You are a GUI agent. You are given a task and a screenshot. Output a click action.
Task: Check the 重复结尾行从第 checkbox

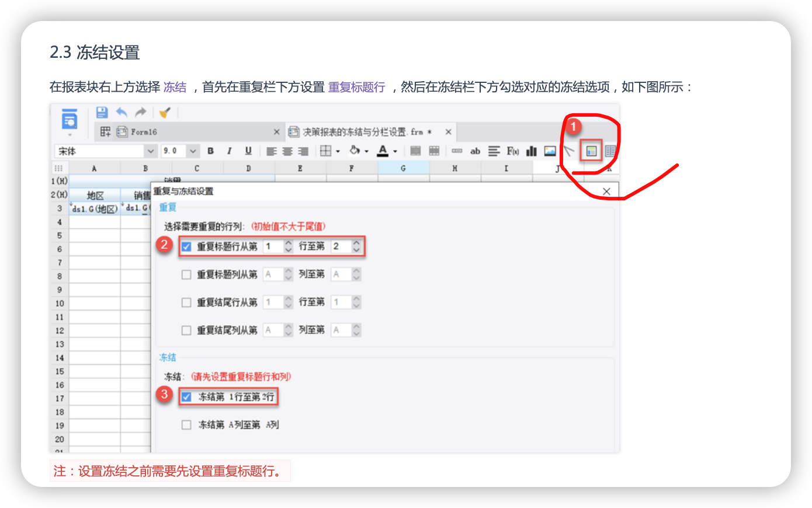click(x=186, y=302)
